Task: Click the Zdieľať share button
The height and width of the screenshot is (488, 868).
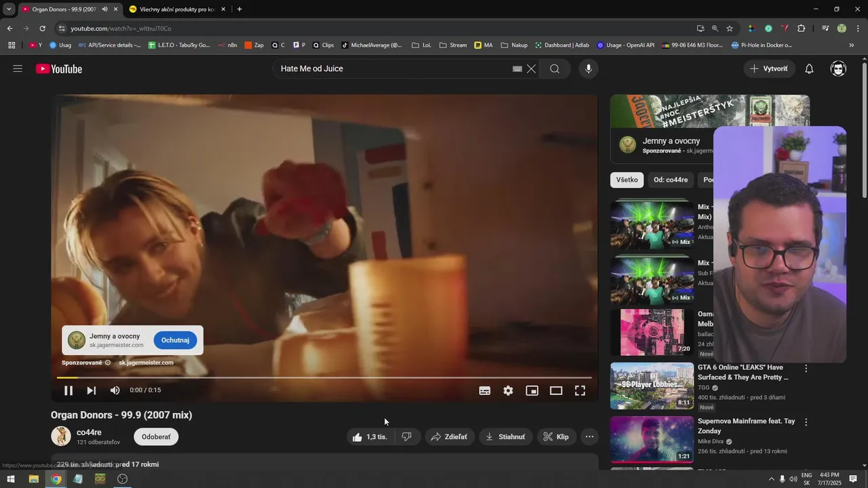Action: 449,436
